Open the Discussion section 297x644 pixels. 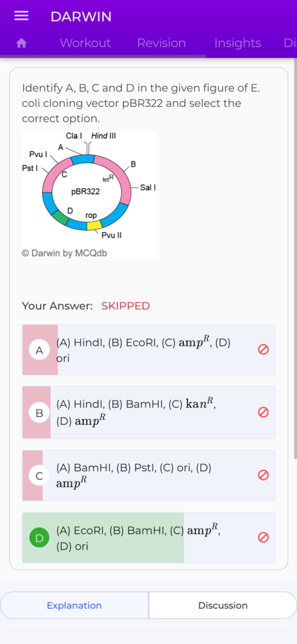tap(223, 606)
